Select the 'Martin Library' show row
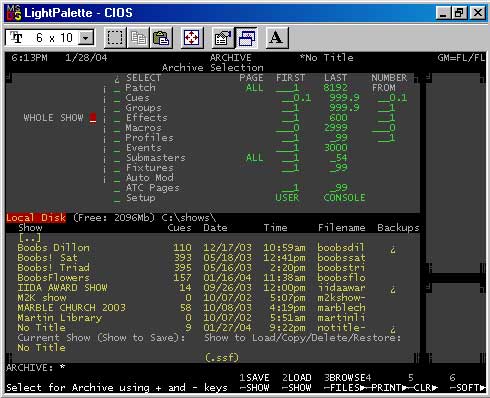The width and height of the screenshot is (490, 398). coord(213,318)
